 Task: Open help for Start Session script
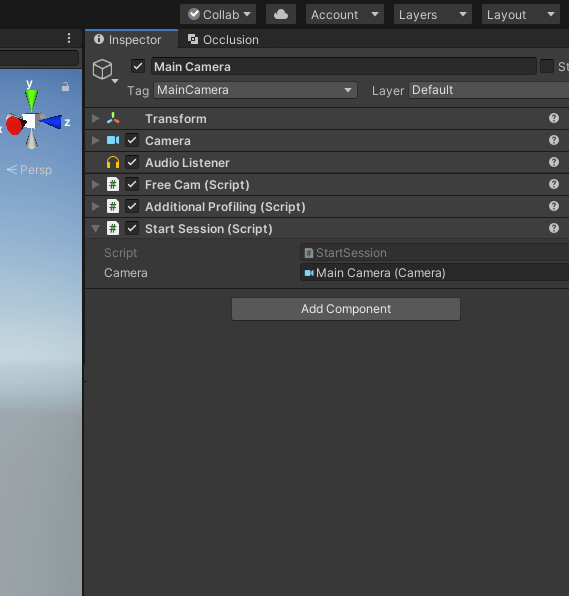coord(554,228)
